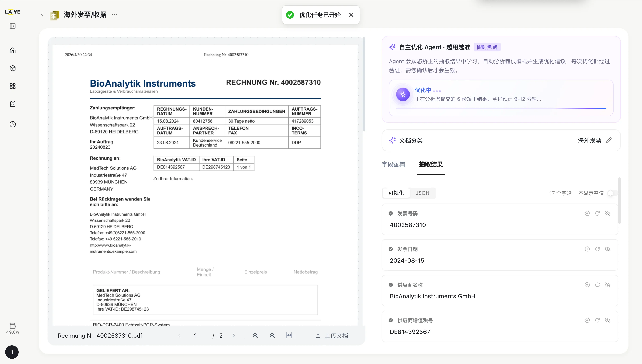Zoom in the document preview
This screenshot has width=642, height=364.
pyautogui.click(x=272, y=336)
